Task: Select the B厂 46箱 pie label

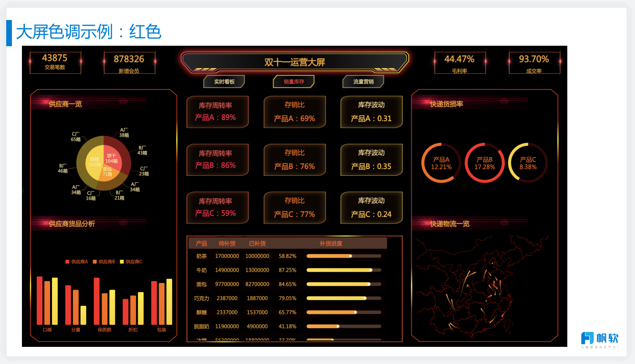Action: pyautogui.click(x=63, y=168)
